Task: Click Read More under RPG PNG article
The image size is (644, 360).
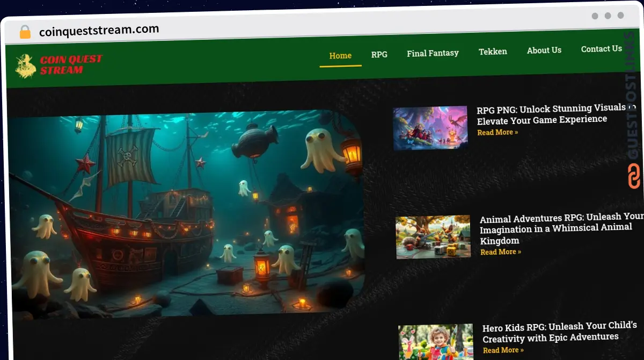Action: 497,132
